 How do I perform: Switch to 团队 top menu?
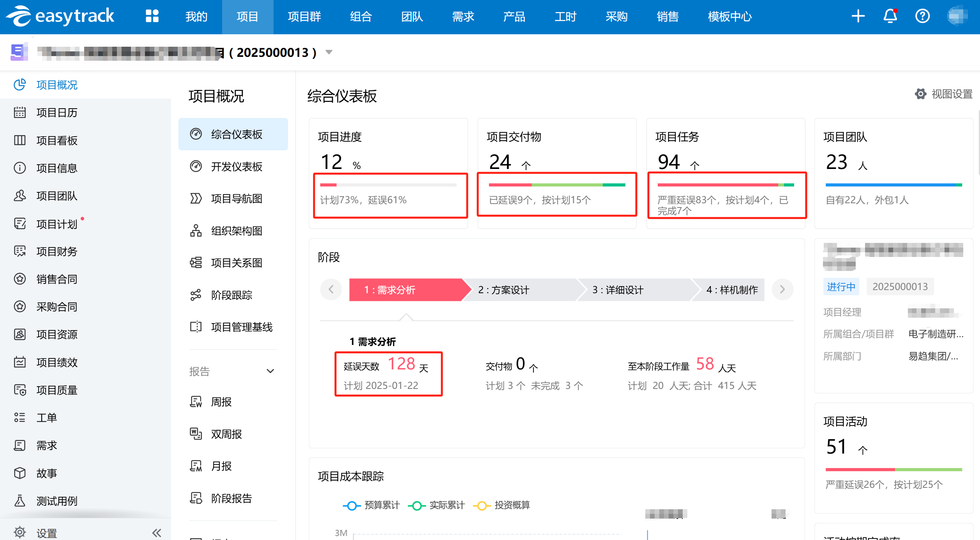412,17
